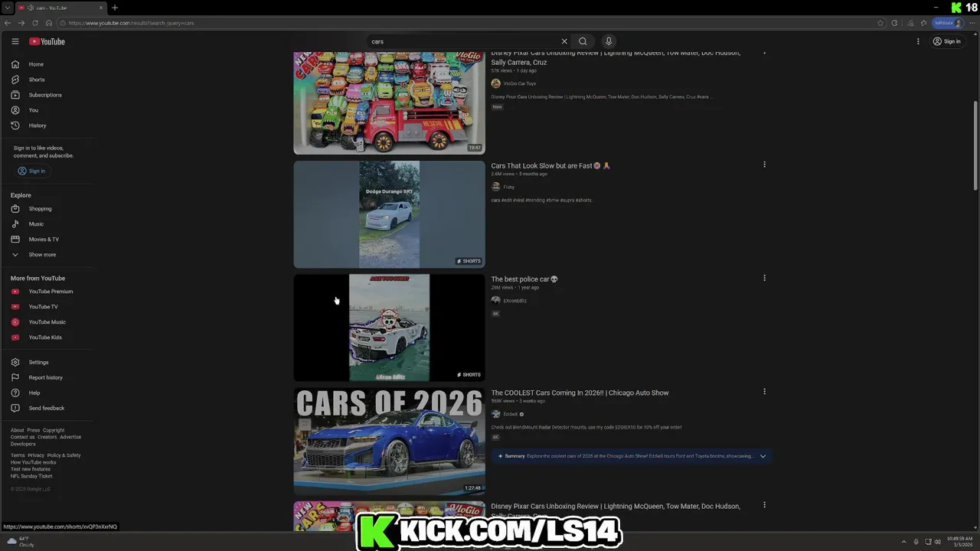Open the best police car shorts thumbnail
The image size is (980, 551).
[x=389, y=328]
